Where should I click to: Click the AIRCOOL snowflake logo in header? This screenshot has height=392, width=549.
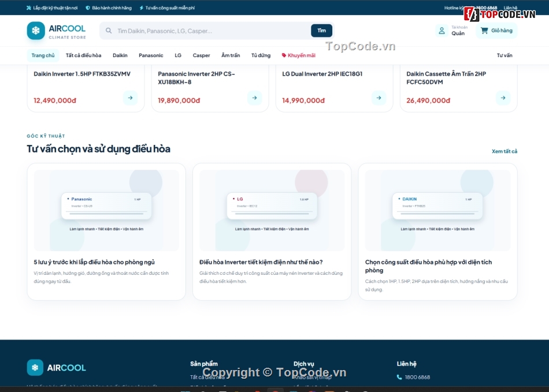tap(36, 31)
